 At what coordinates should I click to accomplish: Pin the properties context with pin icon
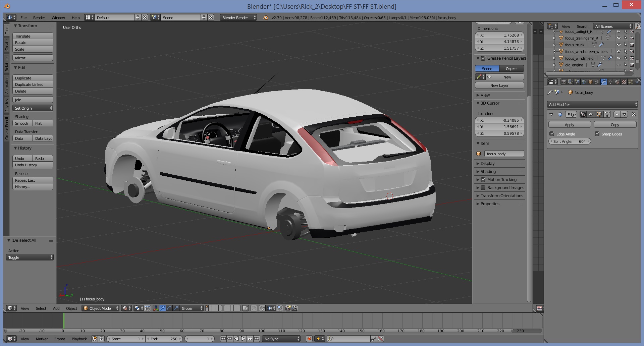[550, 92]
